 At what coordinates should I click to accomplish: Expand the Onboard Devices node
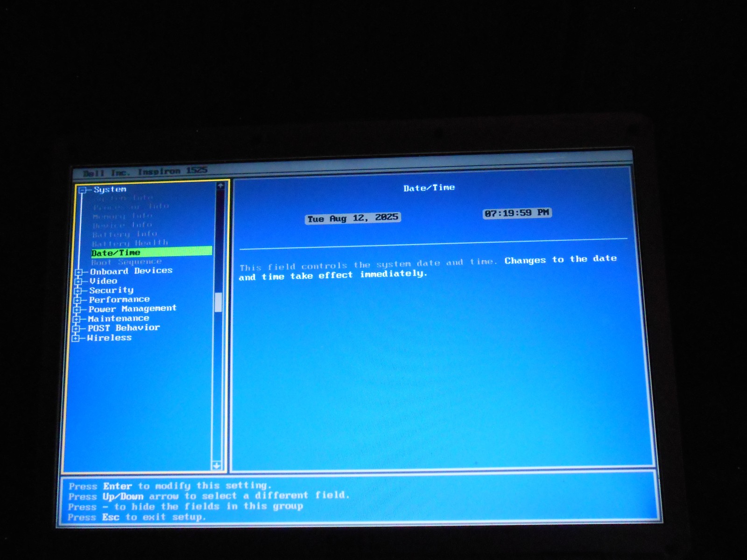[x=79, y=272]
